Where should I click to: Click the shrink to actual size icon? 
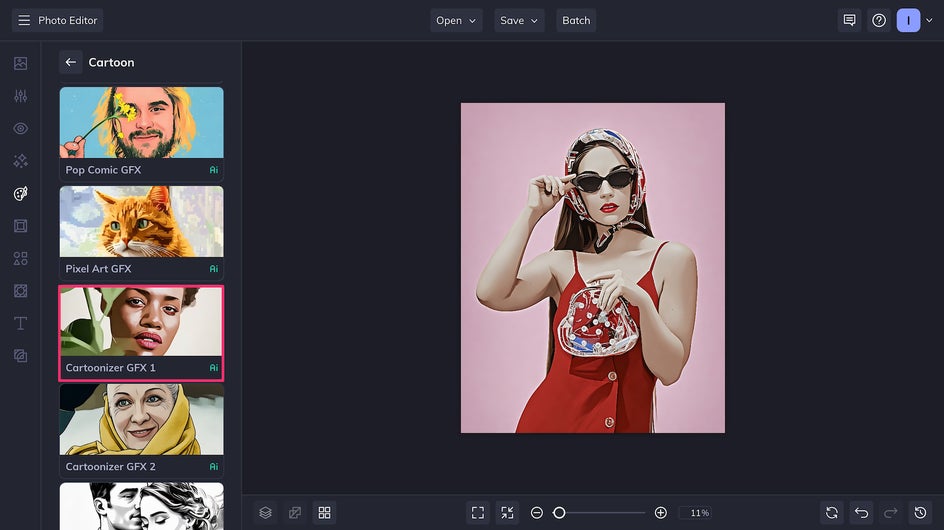coord(508,513)
